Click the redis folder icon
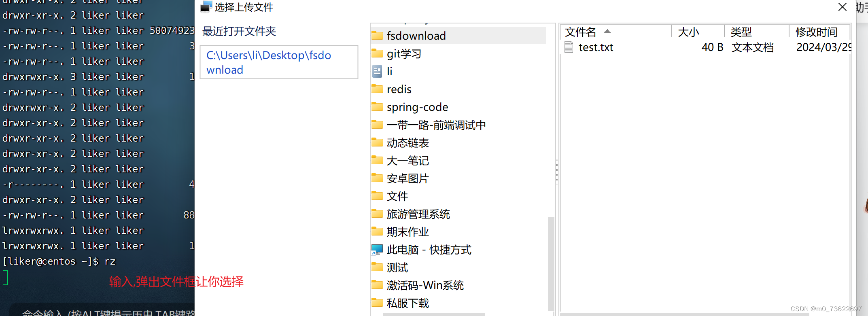The width and height of the screenshot is (868, 316). tap(377, 89)
